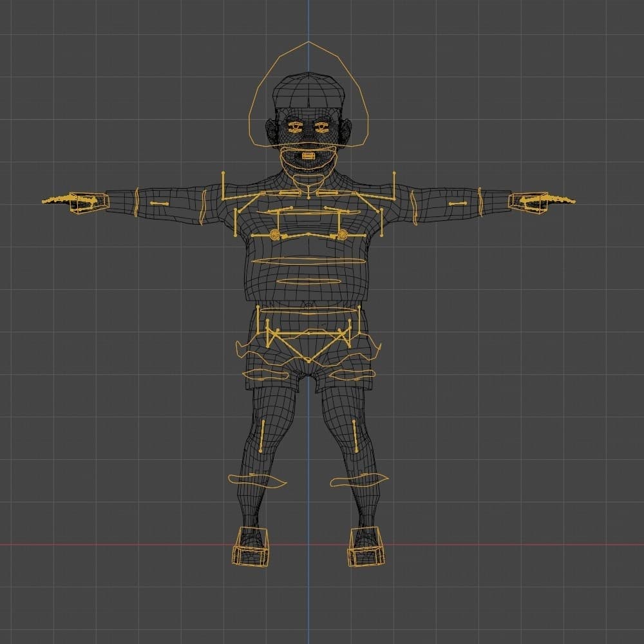This screenshot has width=644, height=644.
Task: Select the upper-arm ring control near left armpit
Action: click(202, 207)
